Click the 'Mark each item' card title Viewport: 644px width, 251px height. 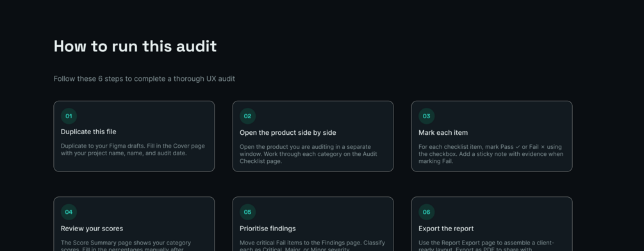click(x=443, y=133)
